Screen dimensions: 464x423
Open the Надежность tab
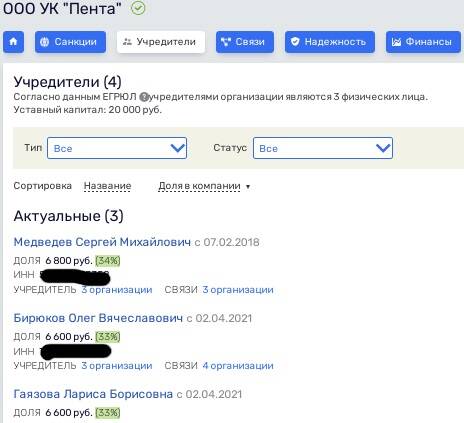tap(330, 42)
